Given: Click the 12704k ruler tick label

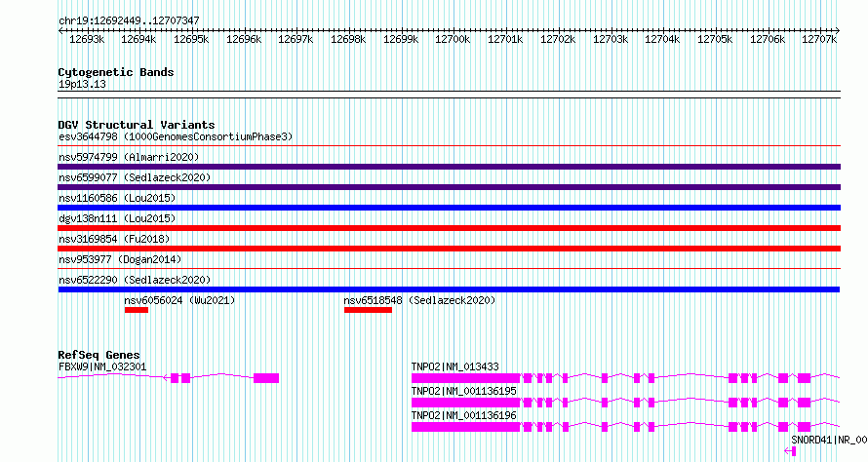Looking at the screenshot, I should pyautogui.click(x=662, y=39).
